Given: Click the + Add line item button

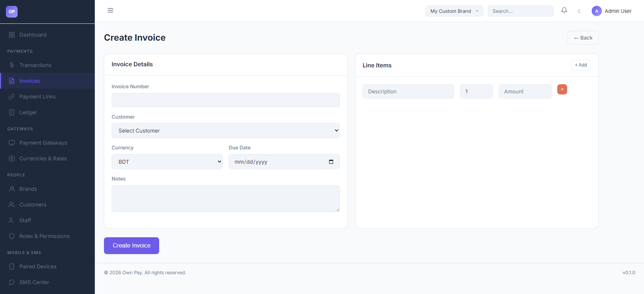Looking at the screenshot, I should click(581, 65).
